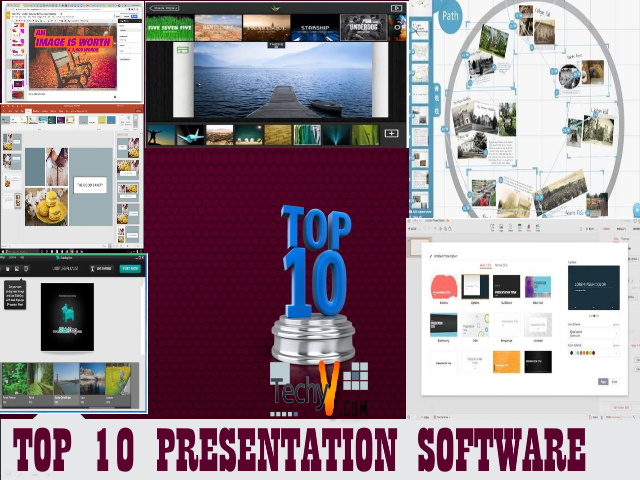Open the font scheme dropdown

click(x=594, y=330)
